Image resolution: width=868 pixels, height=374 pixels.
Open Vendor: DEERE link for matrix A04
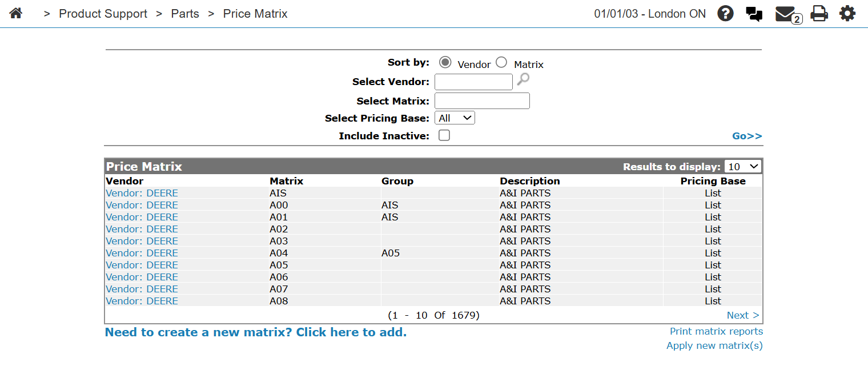click(x=142, y=253)
